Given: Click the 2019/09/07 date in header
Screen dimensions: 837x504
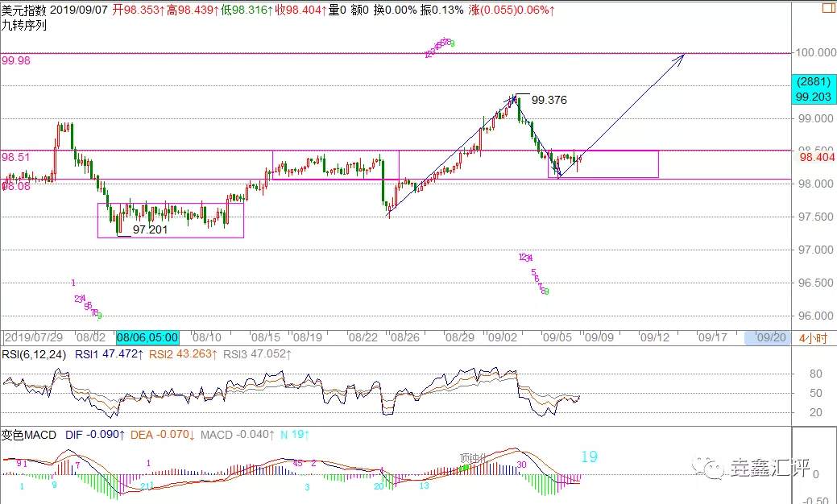Looking at the screenshot, I should click(79, 10).
